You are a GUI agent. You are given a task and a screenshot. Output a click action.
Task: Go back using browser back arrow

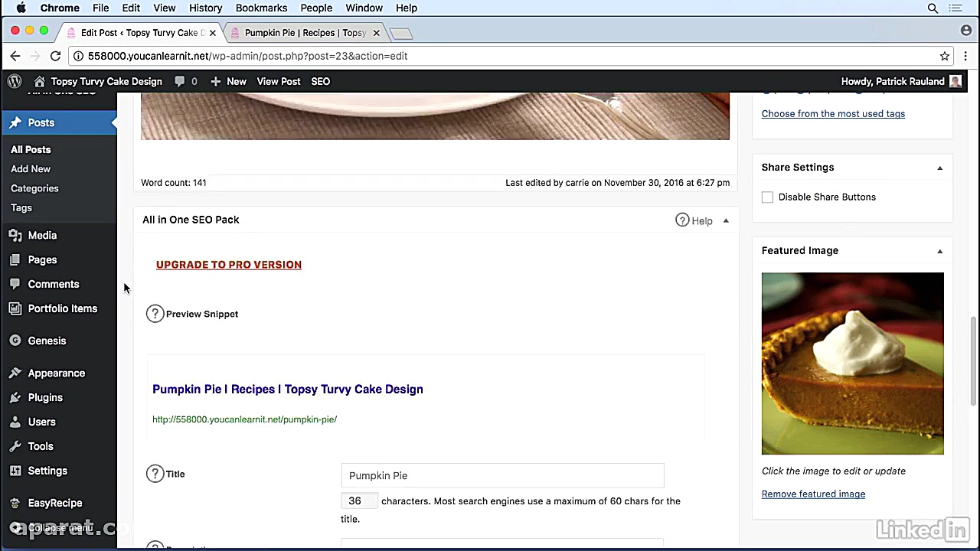15,56
